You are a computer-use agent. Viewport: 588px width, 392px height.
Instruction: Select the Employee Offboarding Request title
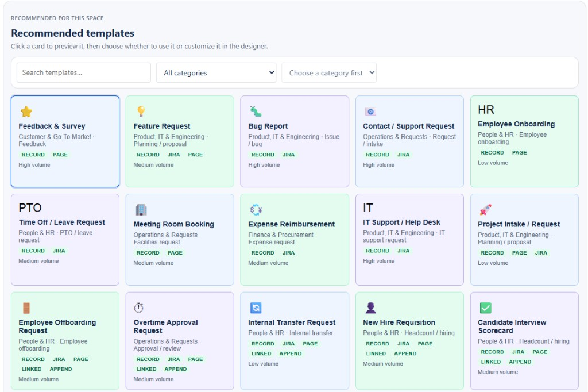pyautogui.click(x=57, y=326)
